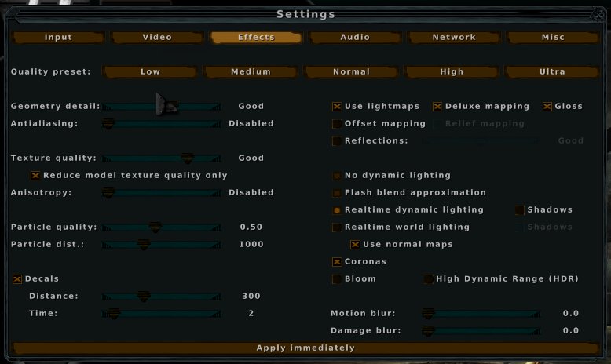611x364 pixels.
Task: Enable Offset mapping
Action: click(337, 124)
